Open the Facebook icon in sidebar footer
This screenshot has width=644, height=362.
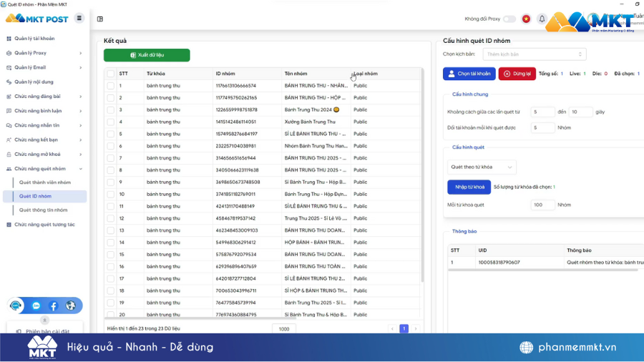click(54, 305)
